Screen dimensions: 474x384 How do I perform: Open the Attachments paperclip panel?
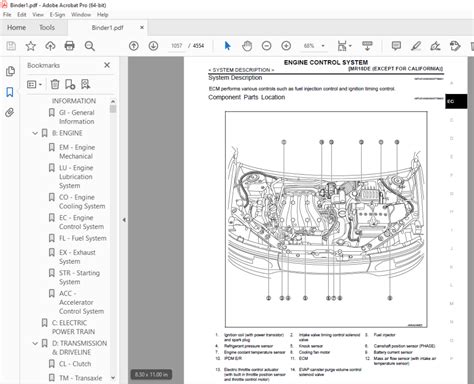[10, 113]
